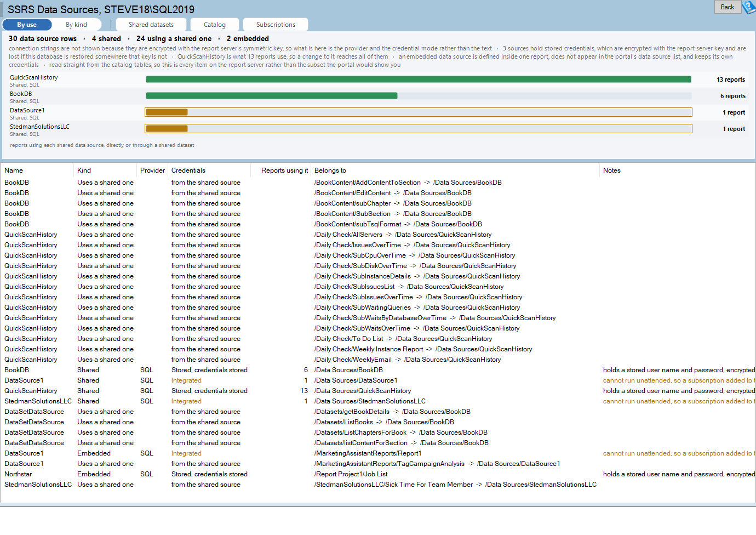This screenshot has height=535, width=756.
Task: Click the Reports using it column header
Action: 281,170
